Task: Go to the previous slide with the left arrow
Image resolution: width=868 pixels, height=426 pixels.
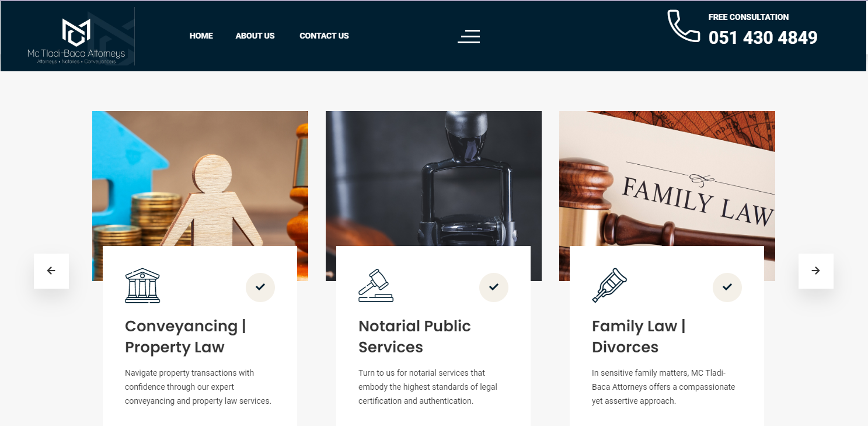Action: pyautogui.click(x=51, y=271)
